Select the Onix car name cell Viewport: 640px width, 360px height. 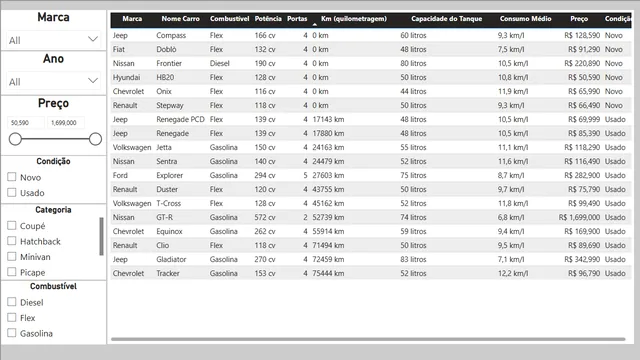tap(164, 91)
